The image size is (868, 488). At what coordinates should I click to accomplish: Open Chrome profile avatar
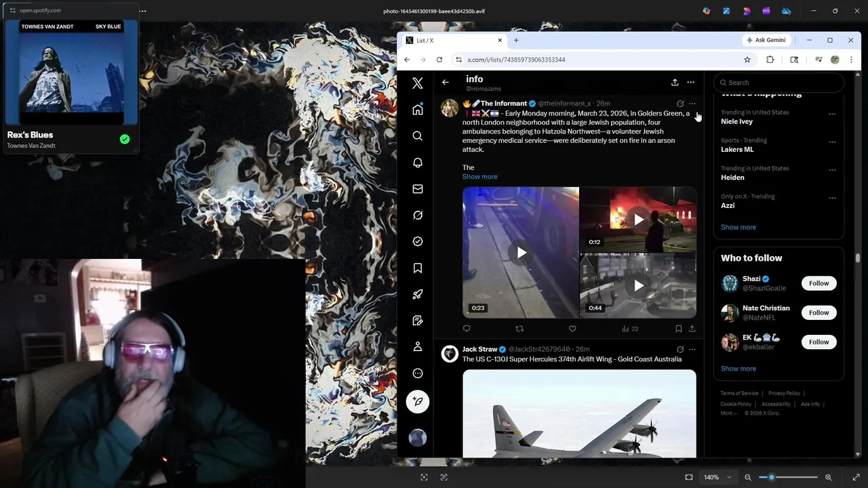tap(835, 60)
